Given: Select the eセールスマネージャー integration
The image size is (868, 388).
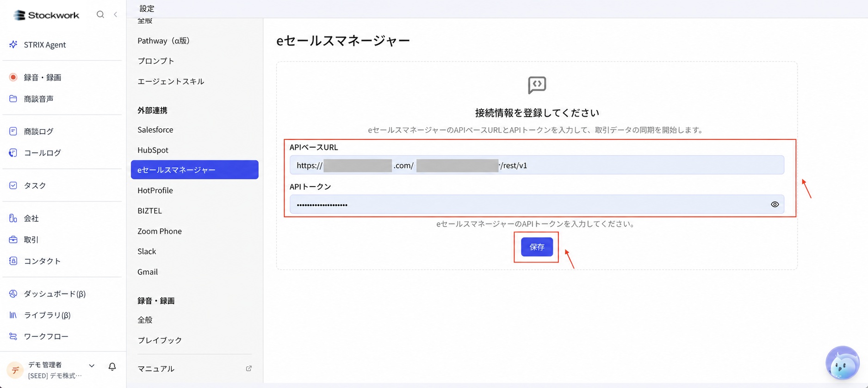Looking at the screenshot, I should pos(194,169).
